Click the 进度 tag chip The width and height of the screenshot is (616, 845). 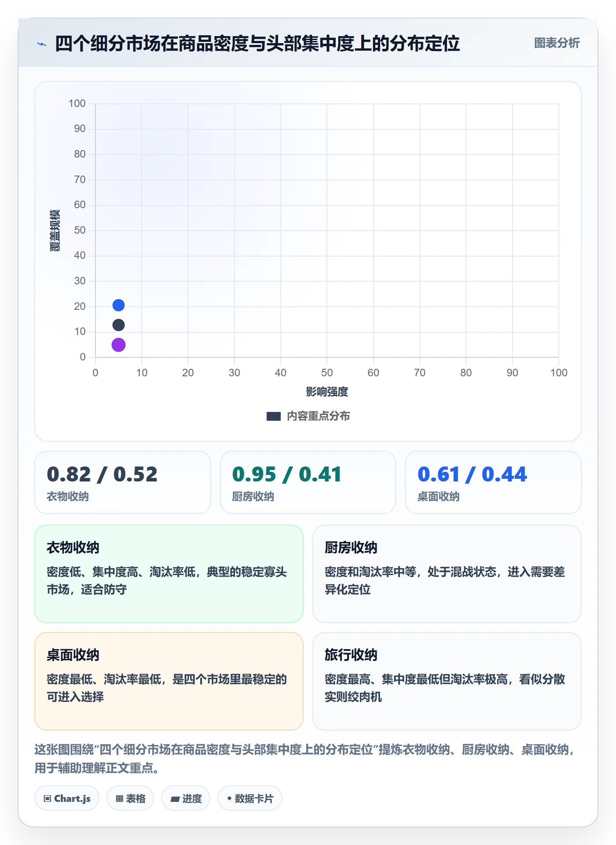(186, 798)
